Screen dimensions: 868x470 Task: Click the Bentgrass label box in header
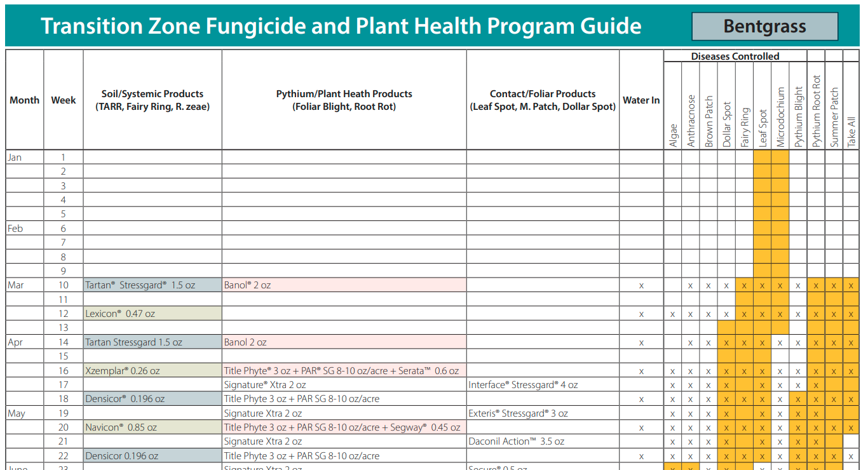tap(765, 27)
